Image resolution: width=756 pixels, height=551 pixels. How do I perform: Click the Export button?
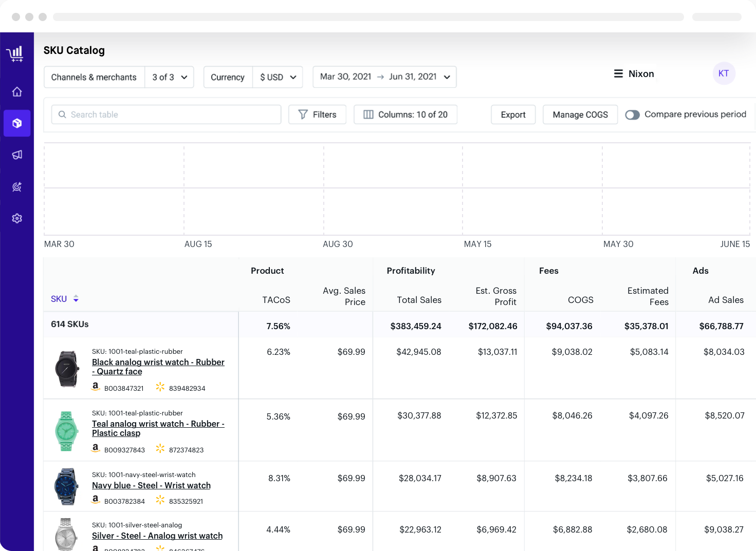click(513, 115)
